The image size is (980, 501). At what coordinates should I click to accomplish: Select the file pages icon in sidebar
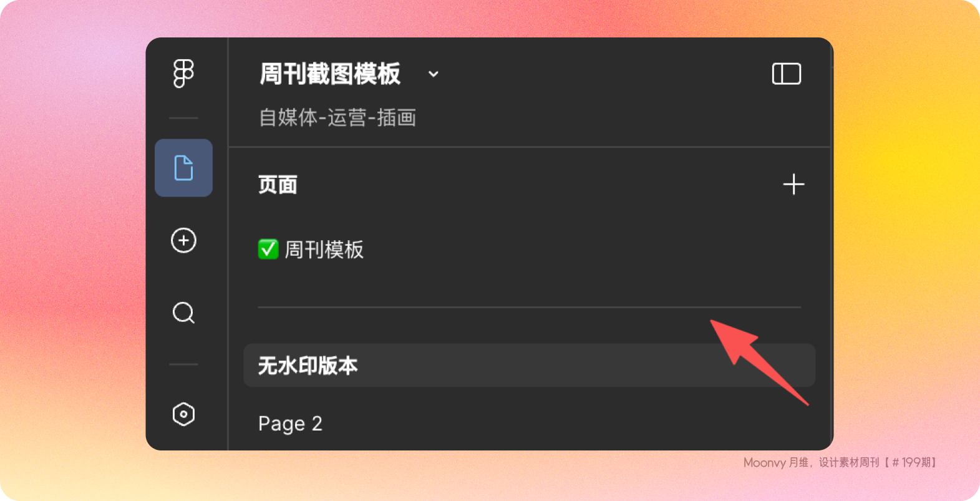click(183, 168)
